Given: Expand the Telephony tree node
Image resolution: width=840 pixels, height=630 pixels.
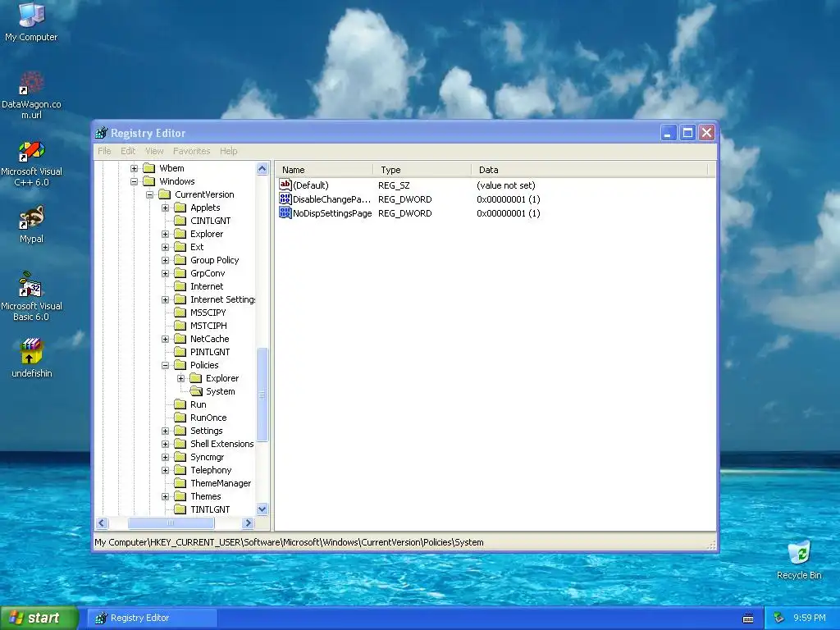Looking at the screenshot, I should tap(165, 470).
